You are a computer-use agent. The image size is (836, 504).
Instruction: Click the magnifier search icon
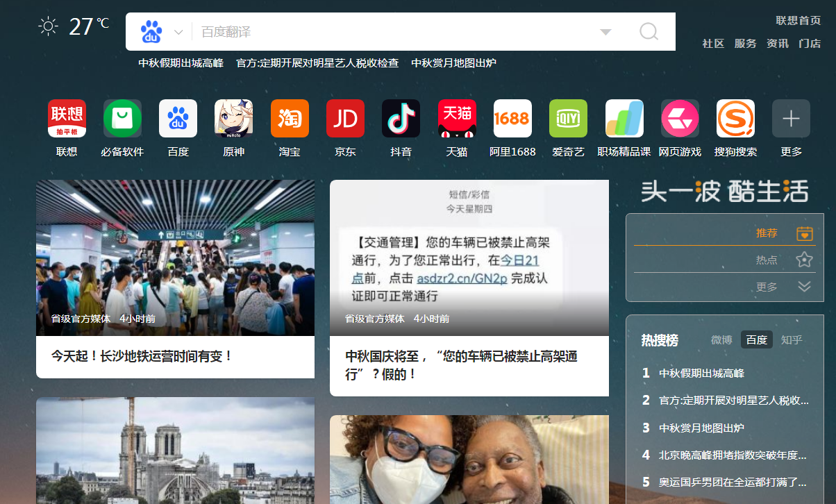[649, 32]
